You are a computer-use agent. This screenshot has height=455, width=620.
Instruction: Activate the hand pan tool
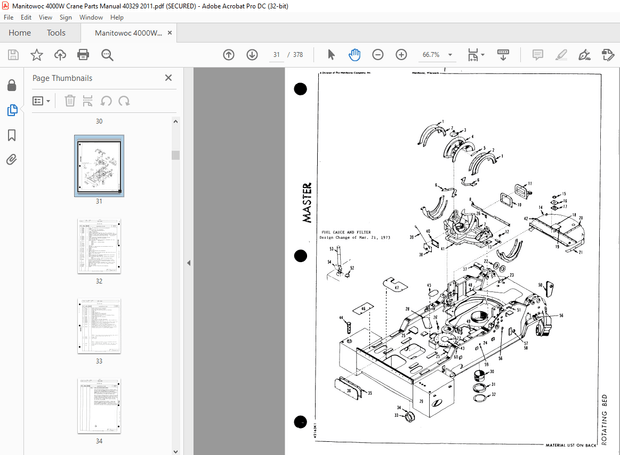tap(355, 55)
